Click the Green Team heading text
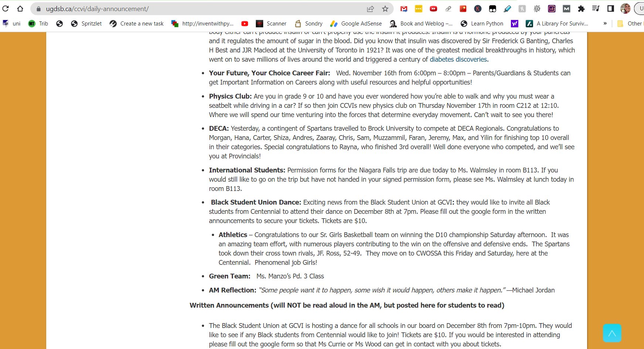 coord(230,276)
